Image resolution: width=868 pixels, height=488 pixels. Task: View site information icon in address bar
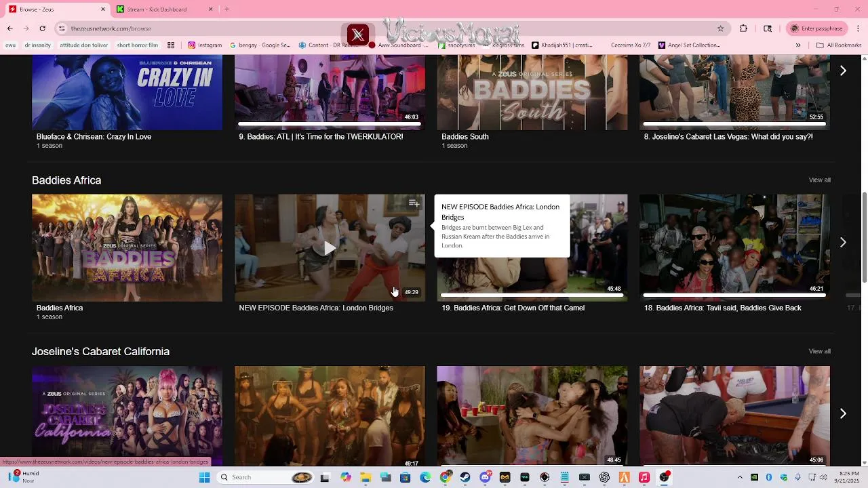[x=62, y=28]
